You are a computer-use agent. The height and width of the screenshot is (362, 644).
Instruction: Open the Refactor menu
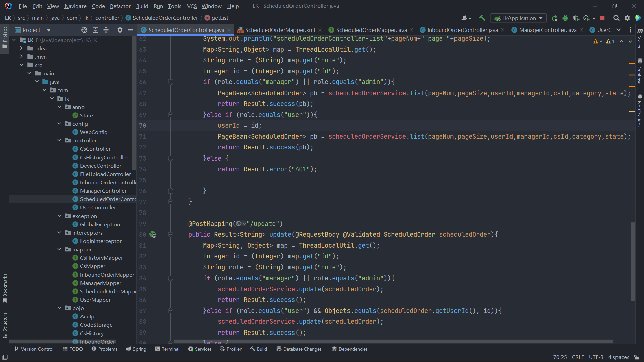point(120,6)
